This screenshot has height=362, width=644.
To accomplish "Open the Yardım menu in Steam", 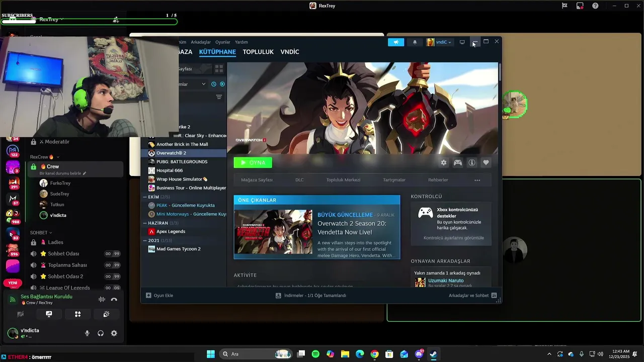I will pyautogui.click(x=242, y=42).
